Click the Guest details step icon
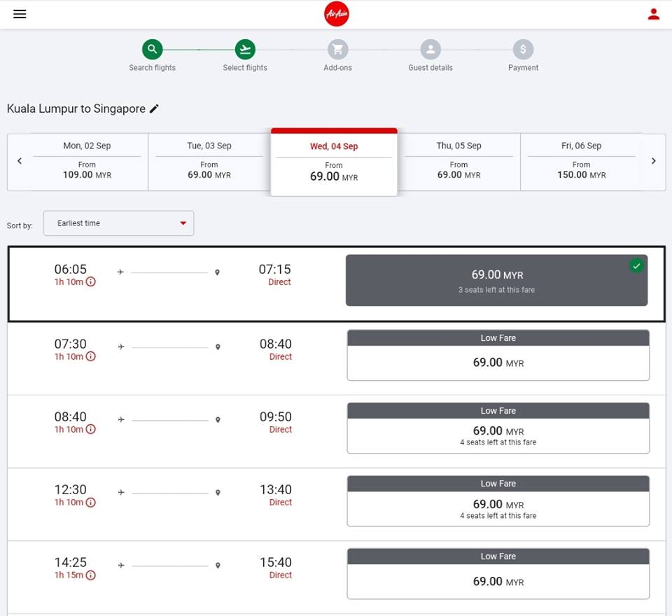 (430, 49)
